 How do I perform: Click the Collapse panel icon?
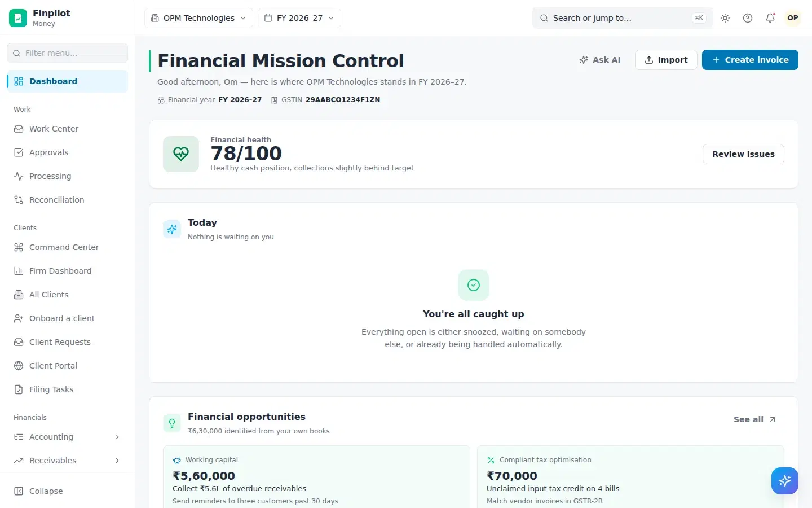pyautogui.click(x=19, y=491)
